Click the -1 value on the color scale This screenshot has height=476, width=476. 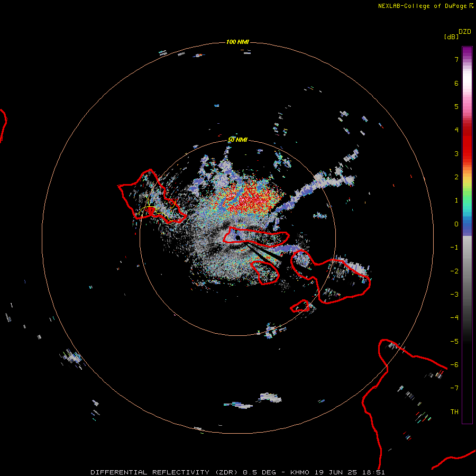[x=454, y=248]
